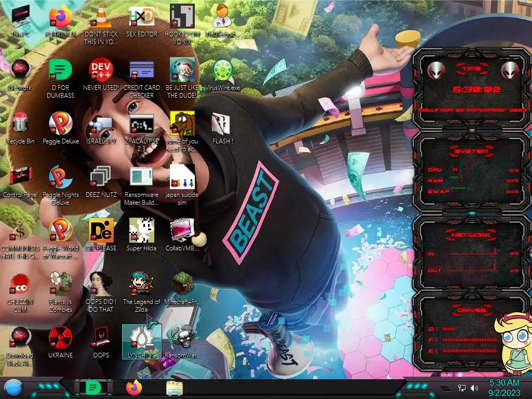
Task: Open the This PC desktop icon
Action: click(20, 21)
